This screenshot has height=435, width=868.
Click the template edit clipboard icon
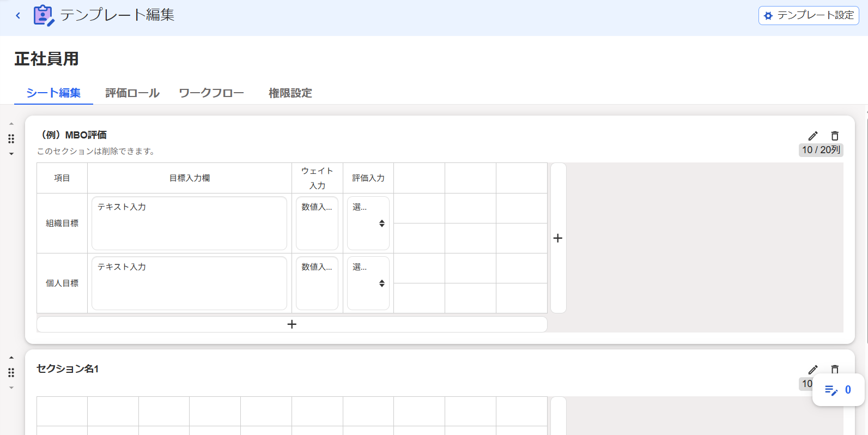point(44,15)
